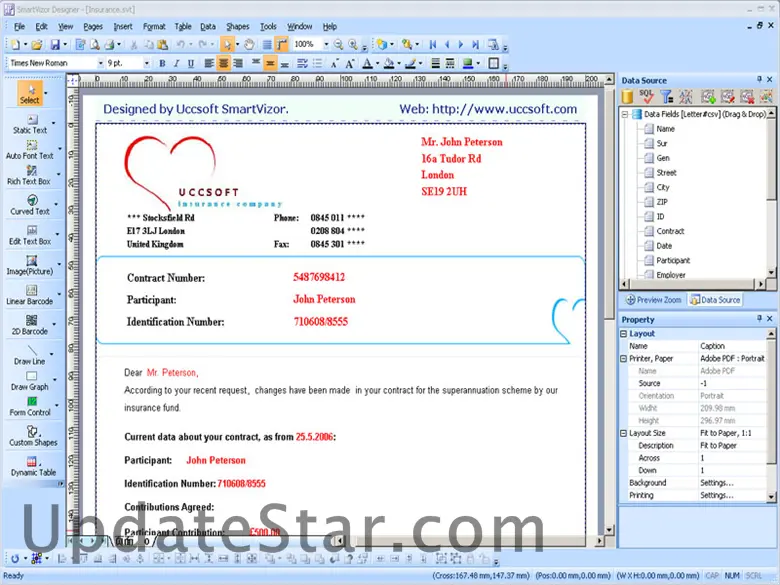This screenshot has width=780, height=585.
Task: Open the zoom percentage dropdown
Action: pyautogui.click(x=326, y=45)
